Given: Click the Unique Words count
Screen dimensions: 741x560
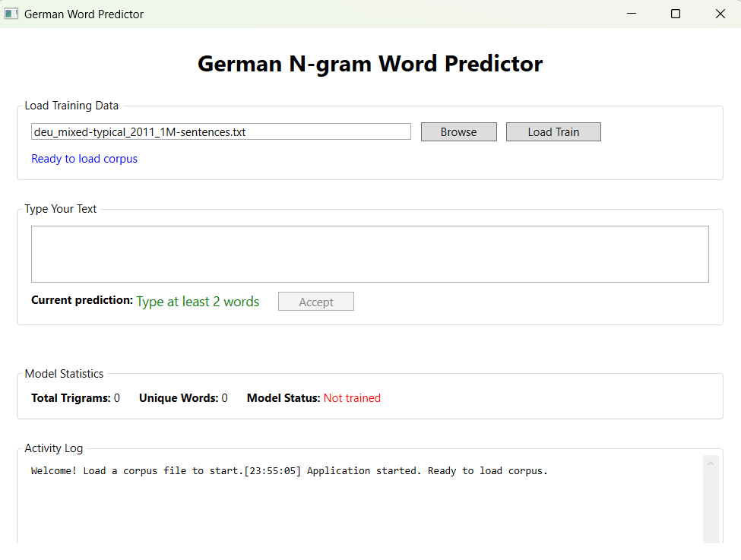Looking at the screenshot, I should [x=224, y=398].
